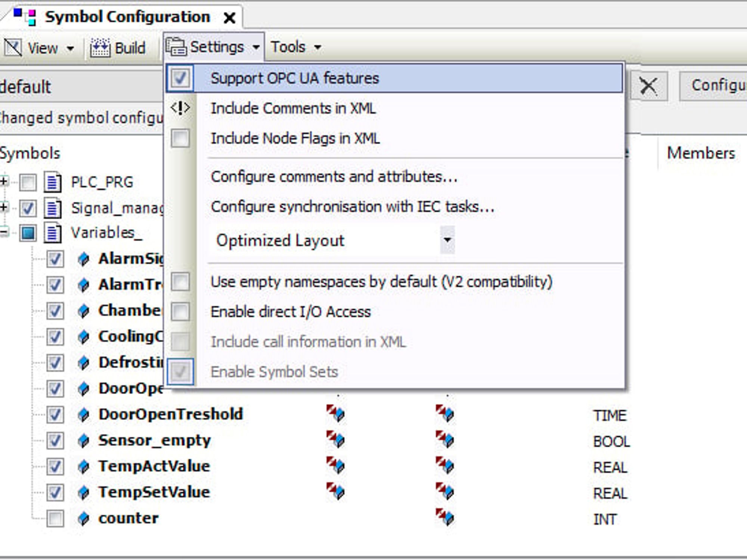Collapse the Variables_ tree node
747x560 pixels.
pos(4,233)
